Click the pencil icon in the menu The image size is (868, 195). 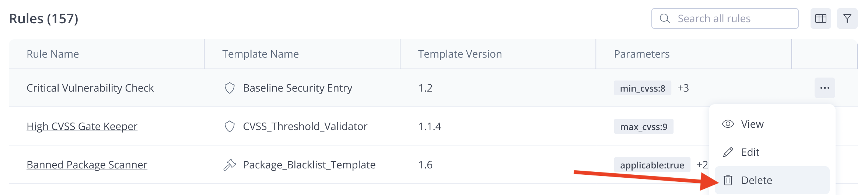pos(728,152)
